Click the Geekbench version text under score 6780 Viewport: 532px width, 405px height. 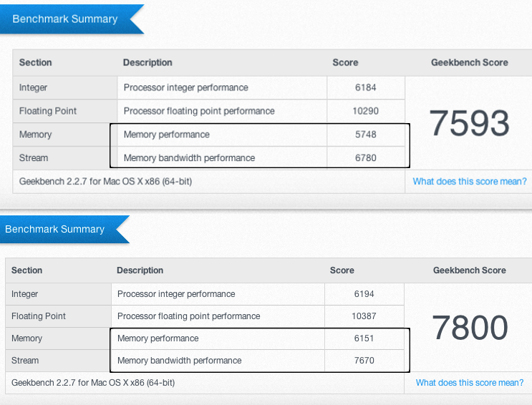tap(106, 182)
